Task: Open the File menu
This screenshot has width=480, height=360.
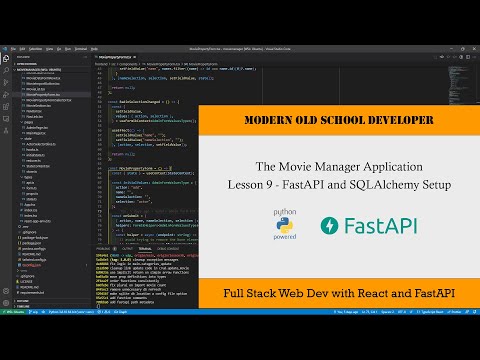Action: 13,49
